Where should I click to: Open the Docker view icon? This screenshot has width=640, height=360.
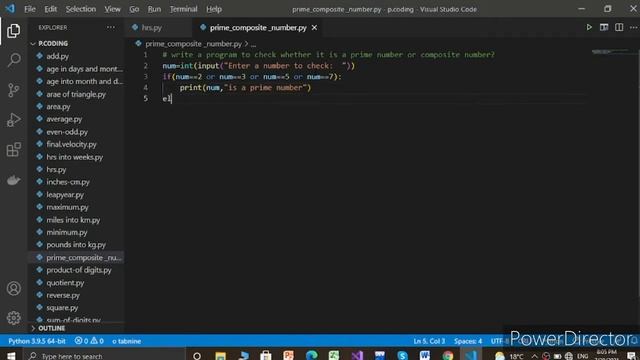(x=13, y=180)
